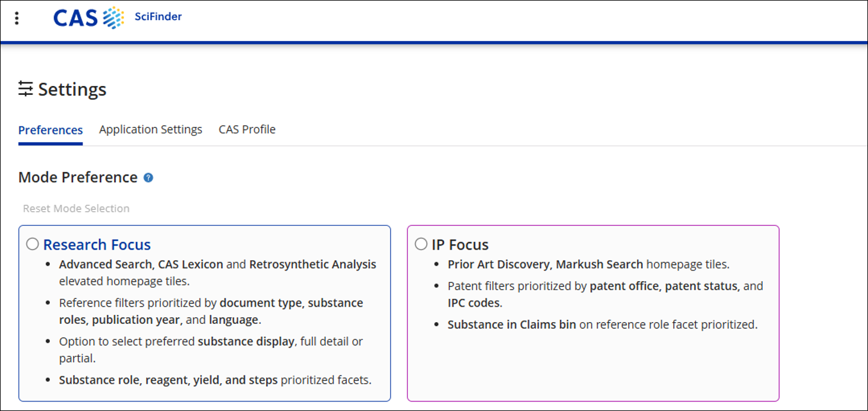Click the Advanced Search bullet in Research Focus
Screen dimensions: 868x411
coord(217,273)
